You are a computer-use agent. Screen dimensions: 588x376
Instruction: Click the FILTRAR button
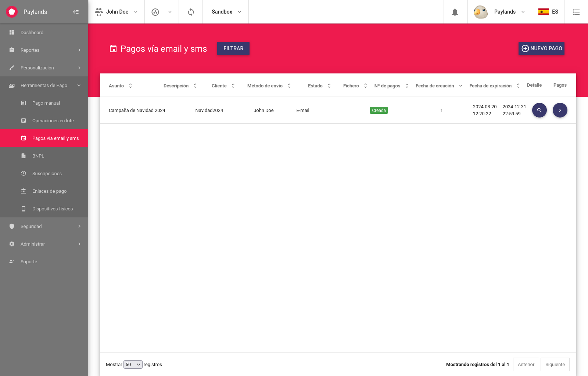coord(233,48)
